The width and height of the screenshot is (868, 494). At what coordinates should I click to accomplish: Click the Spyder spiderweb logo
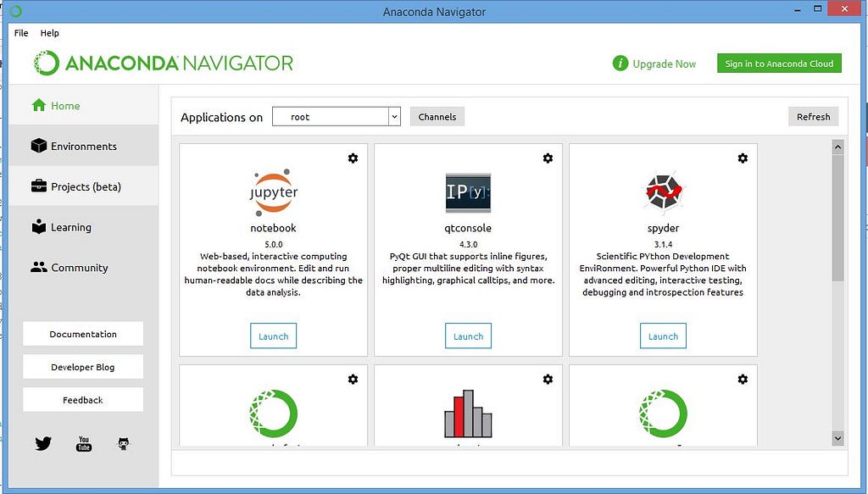[x=663, y=192]
